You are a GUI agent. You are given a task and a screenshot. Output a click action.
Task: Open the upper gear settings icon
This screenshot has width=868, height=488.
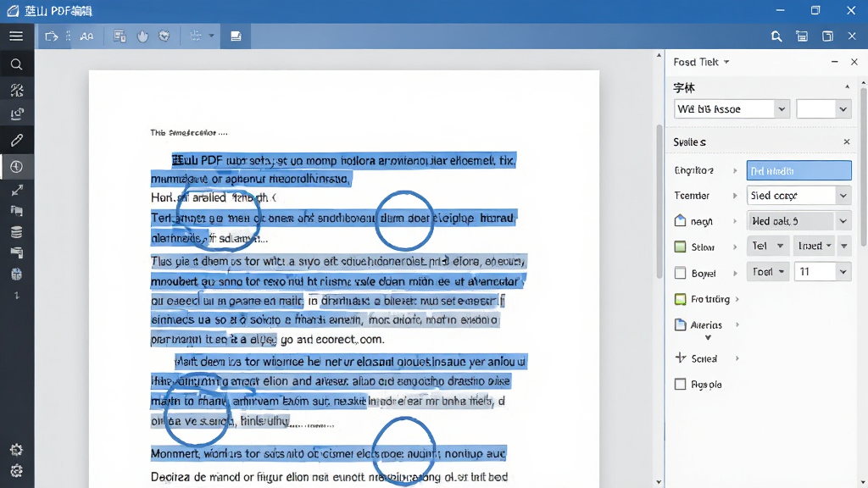pos(17,450)
